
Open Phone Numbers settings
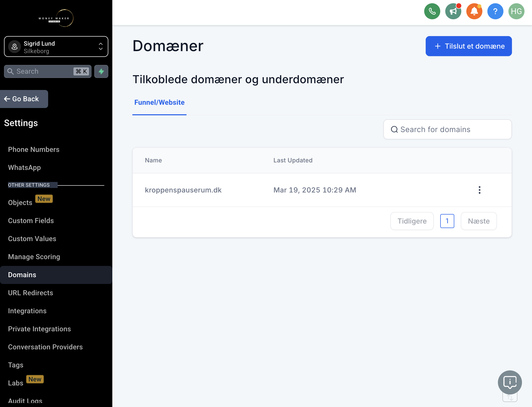tap(34, 150)
